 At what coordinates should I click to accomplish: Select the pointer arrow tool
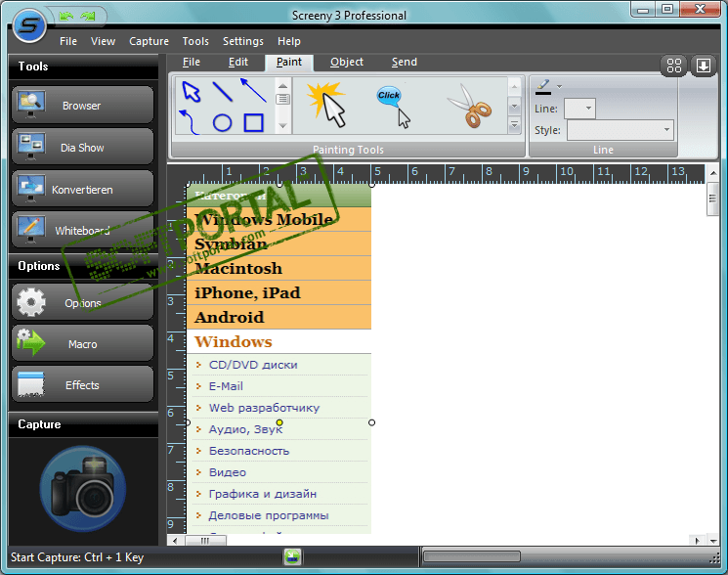(x=191, y=92)
